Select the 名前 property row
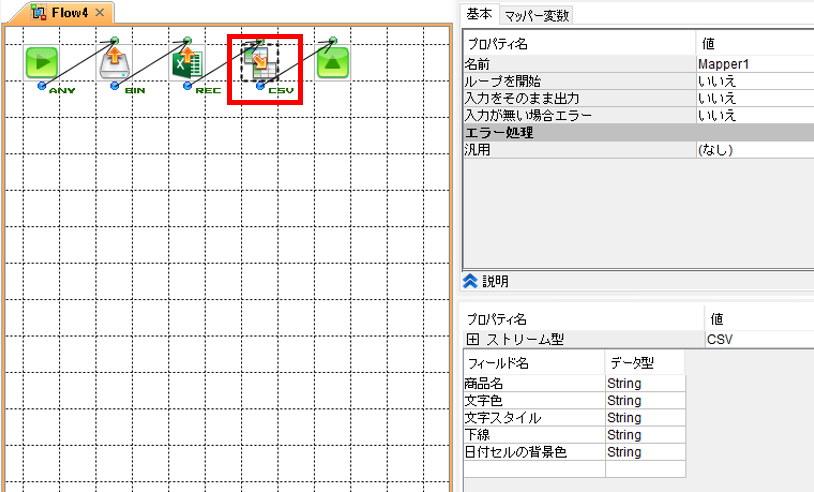 coord(639,64)
